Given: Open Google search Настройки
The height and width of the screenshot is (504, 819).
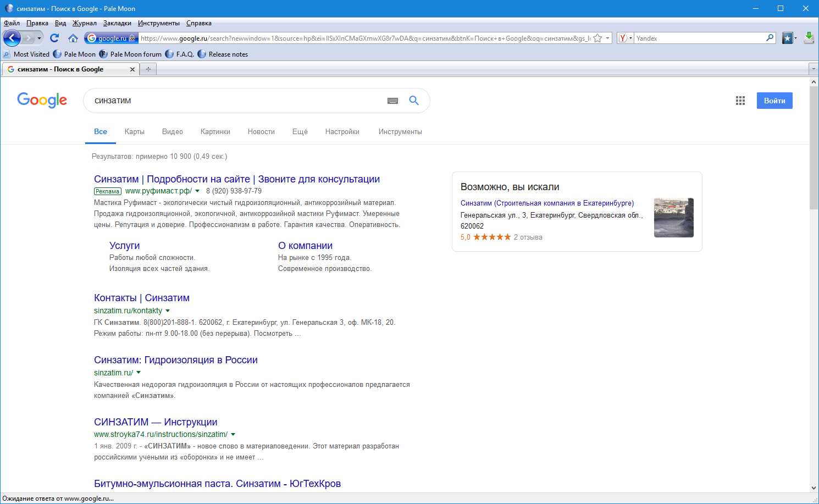Looking at the screenshot, I should pyautogui.click(x=342, y=132).
